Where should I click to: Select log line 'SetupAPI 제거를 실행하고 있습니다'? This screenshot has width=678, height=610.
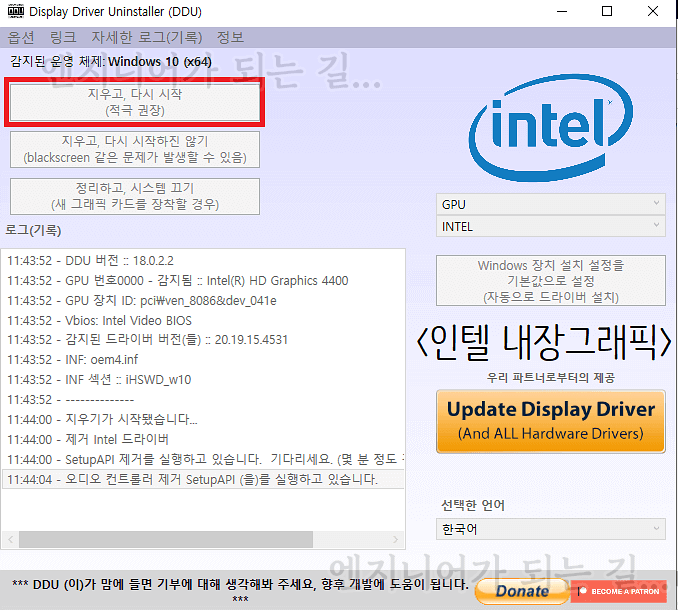[x=203, y=459]
